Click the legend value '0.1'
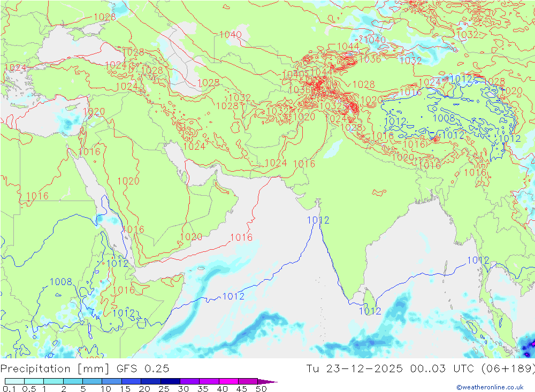This screenshot has width=535, height=392. coord(9,389)
